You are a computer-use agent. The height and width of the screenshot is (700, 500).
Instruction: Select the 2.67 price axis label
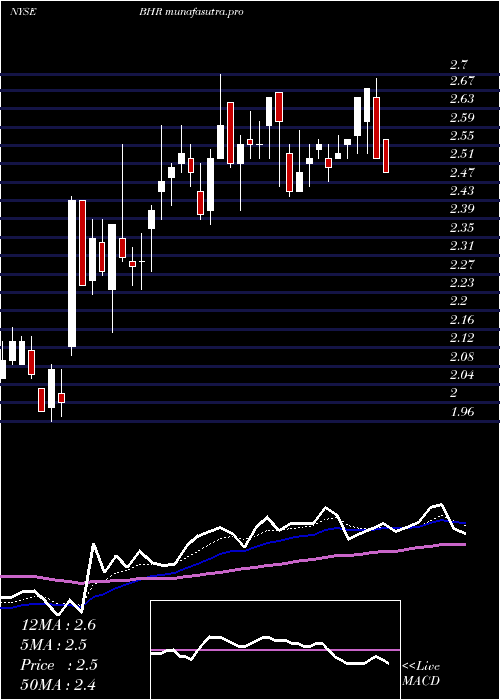pyautogui.click(x=462, y=81)
